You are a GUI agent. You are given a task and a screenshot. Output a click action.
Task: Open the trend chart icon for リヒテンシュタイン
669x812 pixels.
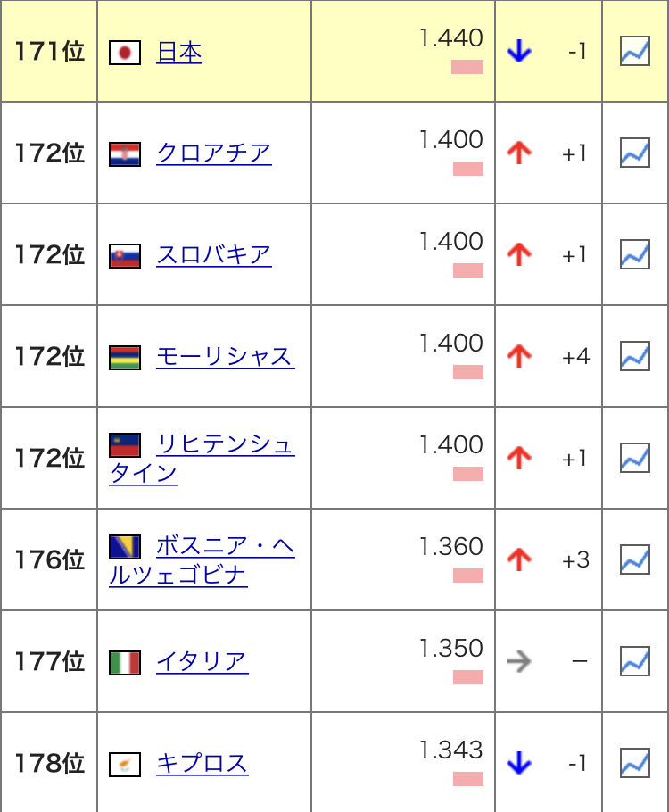[635, 458]
